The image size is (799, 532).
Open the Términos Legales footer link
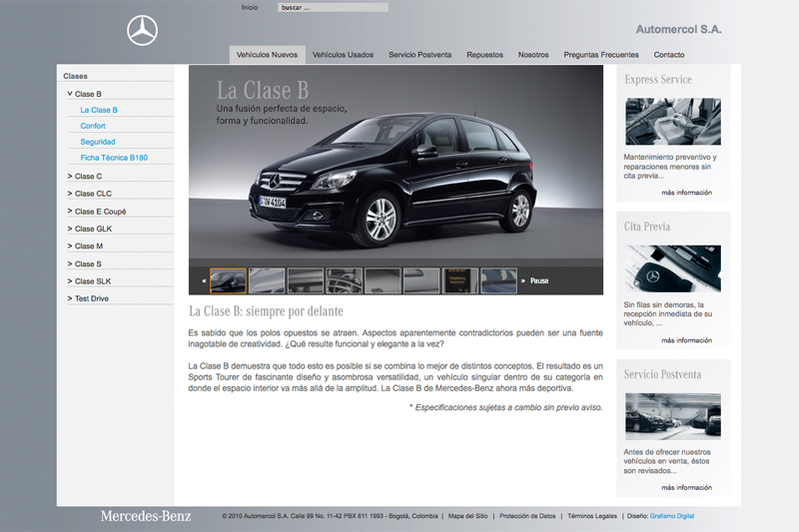tap(592, 516)
